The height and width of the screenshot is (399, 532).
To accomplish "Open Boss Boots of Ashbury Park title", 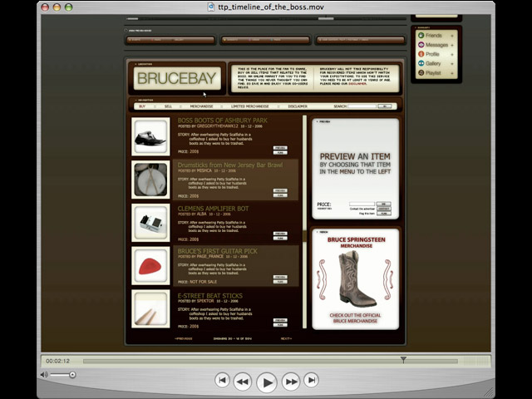I will click(222, 121).
